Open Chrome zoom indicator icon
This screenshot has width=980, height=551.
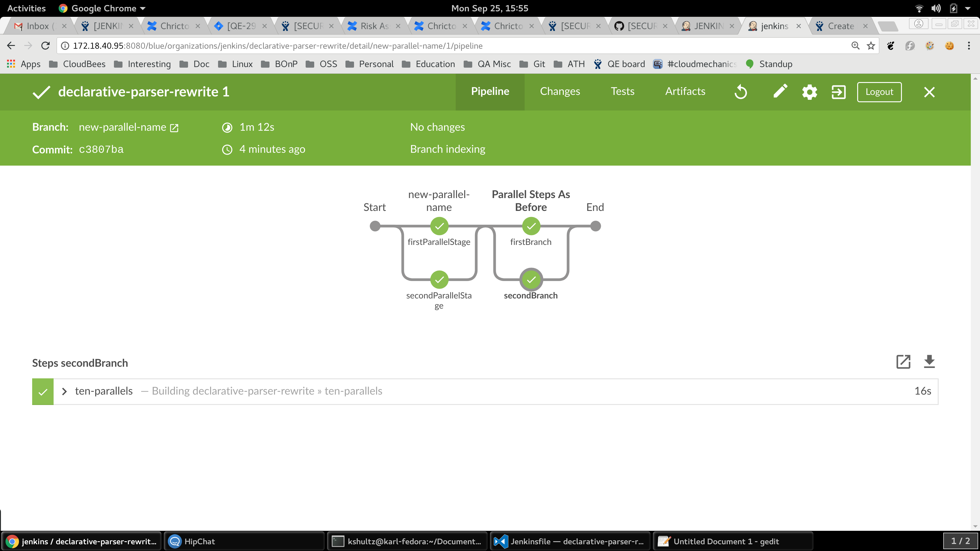[855, 46]
